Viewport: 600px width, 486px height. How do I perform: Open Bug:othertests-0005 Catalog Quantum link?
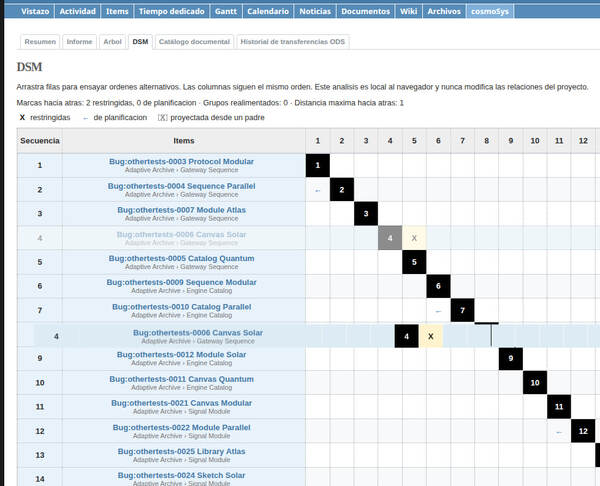(181, 258)
